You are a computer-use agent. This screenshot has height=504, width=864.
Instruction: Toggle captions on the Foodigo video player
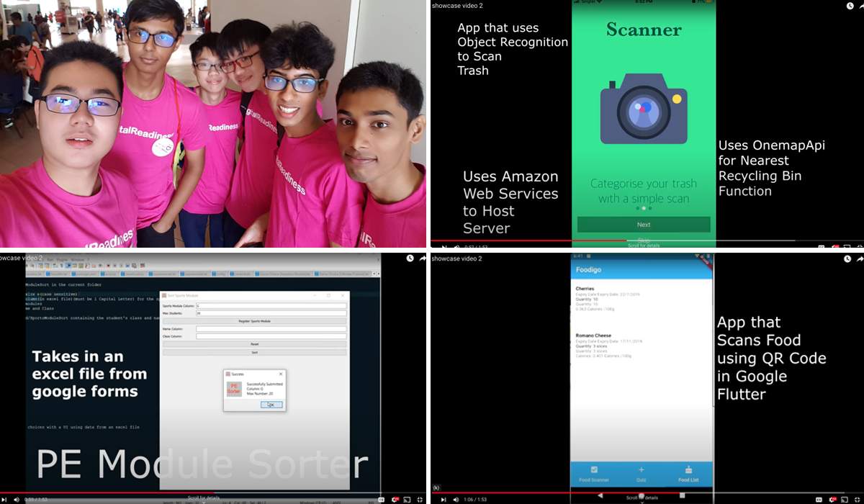coord(819,500)
